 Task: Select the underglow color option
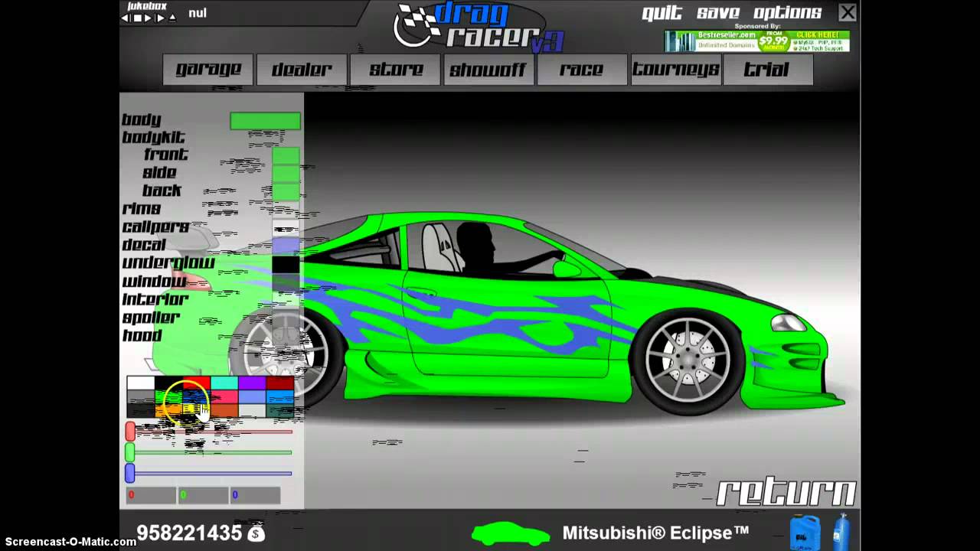click(x=168, y=263)
